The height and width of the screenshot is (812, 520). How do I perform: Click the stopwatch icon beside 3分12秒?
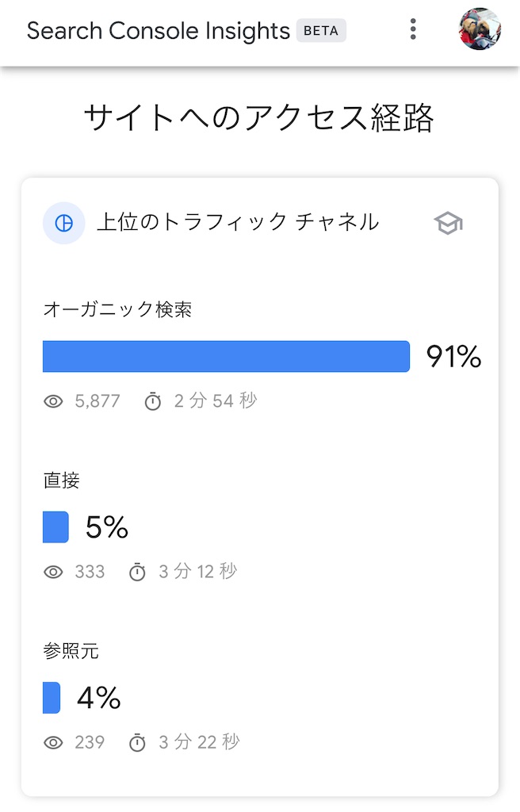[x=138, y=572]
